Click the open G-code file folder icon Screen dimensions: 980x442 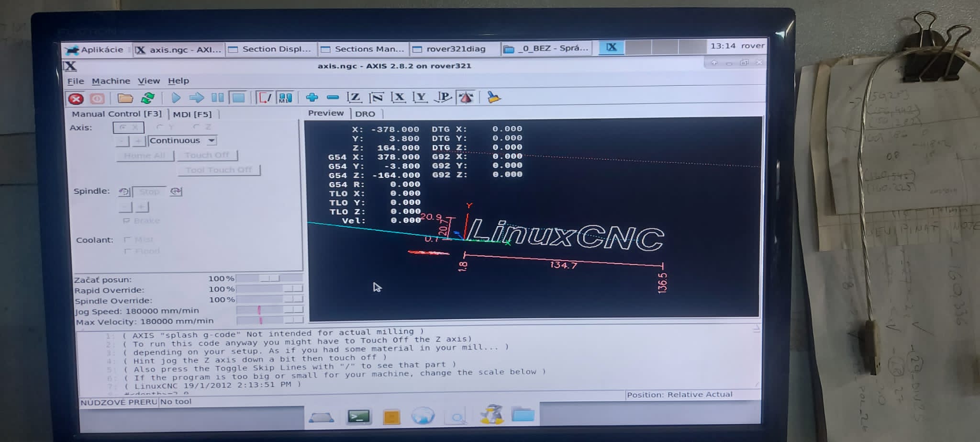click(125, 98)
